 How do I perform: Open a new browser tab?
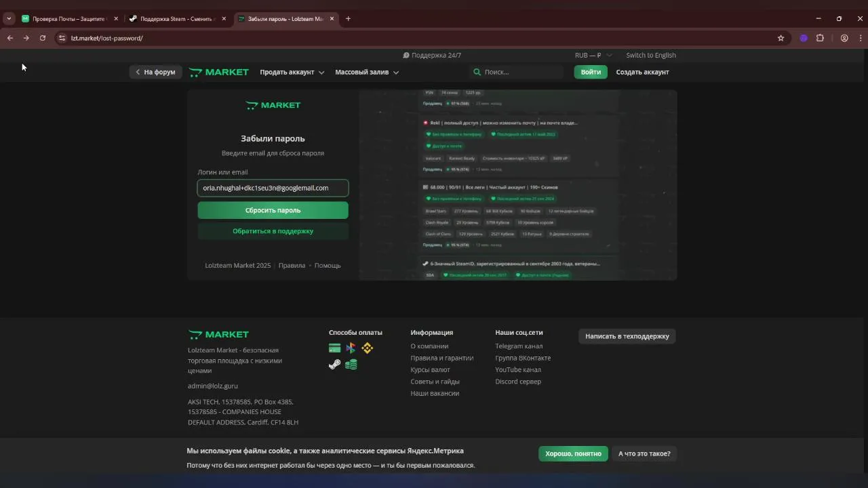click(x=348, y=18)
